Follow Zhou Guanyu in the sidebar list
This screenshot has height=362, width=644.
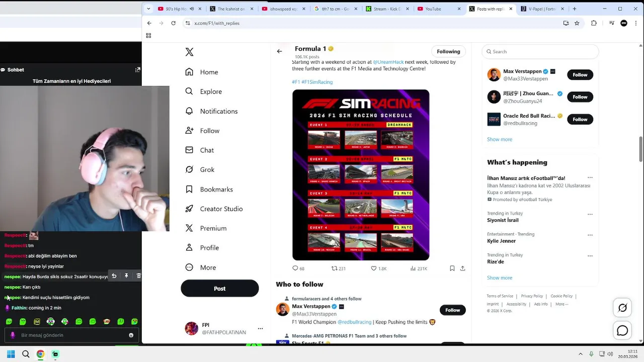click(580, 97)
